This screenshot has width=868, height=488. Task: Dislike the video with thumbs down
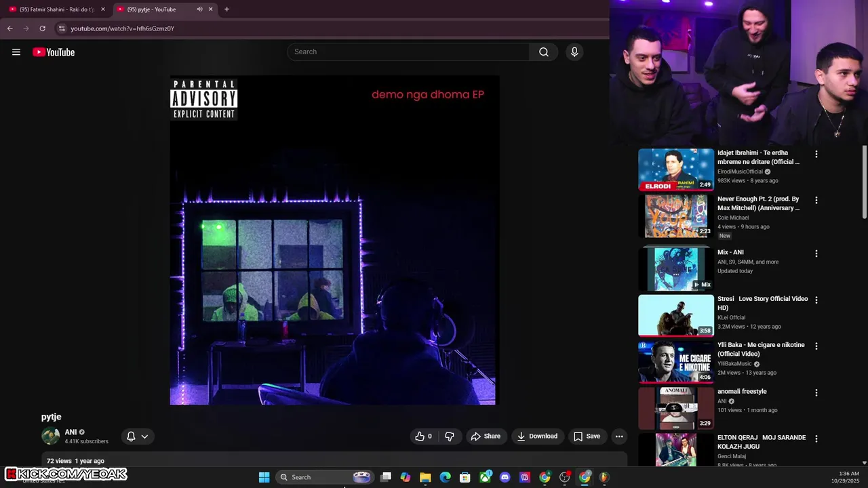coord(449,436)
